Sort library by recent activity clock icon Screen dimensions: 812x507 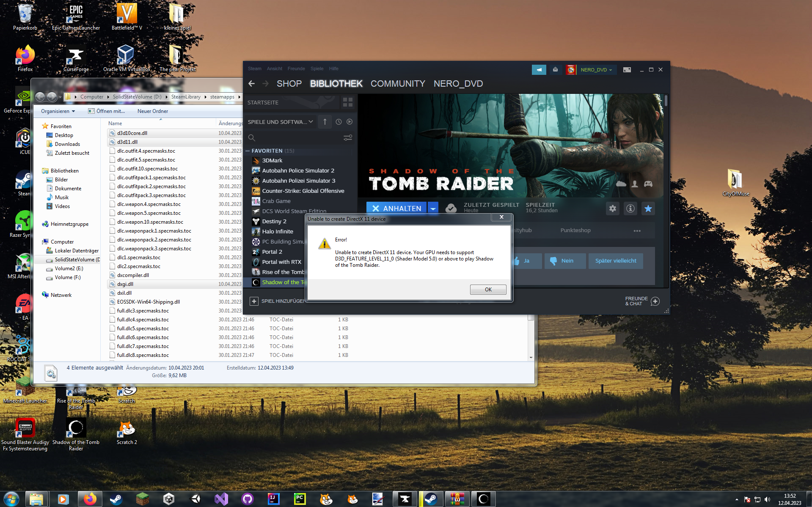[x=339, y=122]
